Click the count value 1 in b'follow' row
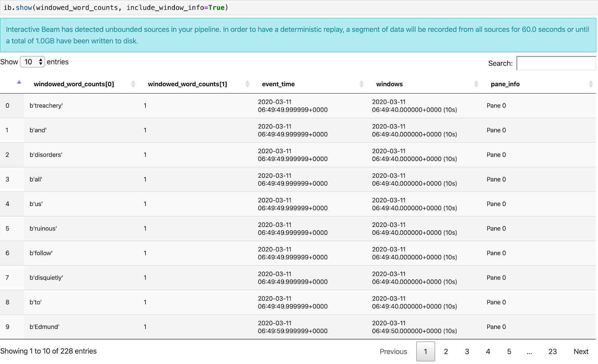This screenshot has width=598, height=364. tap(145, 253)
